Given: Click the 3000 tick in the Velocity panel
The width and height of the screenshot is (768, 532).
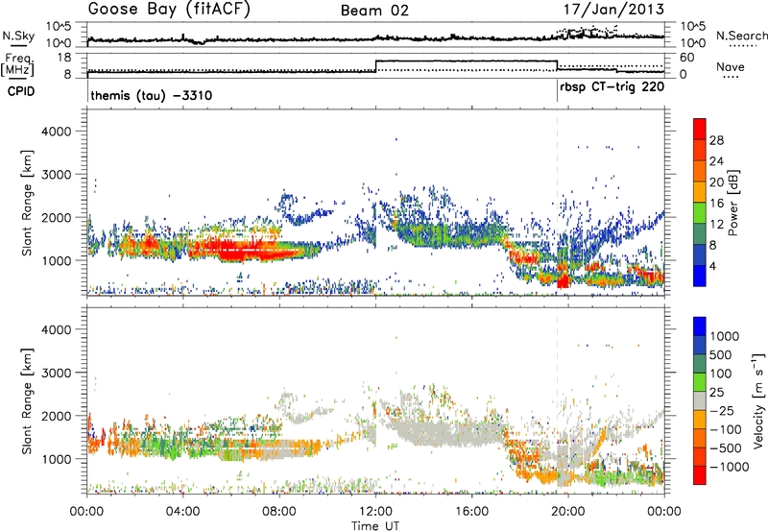Looking at the screenshot, I should point(56,373).
